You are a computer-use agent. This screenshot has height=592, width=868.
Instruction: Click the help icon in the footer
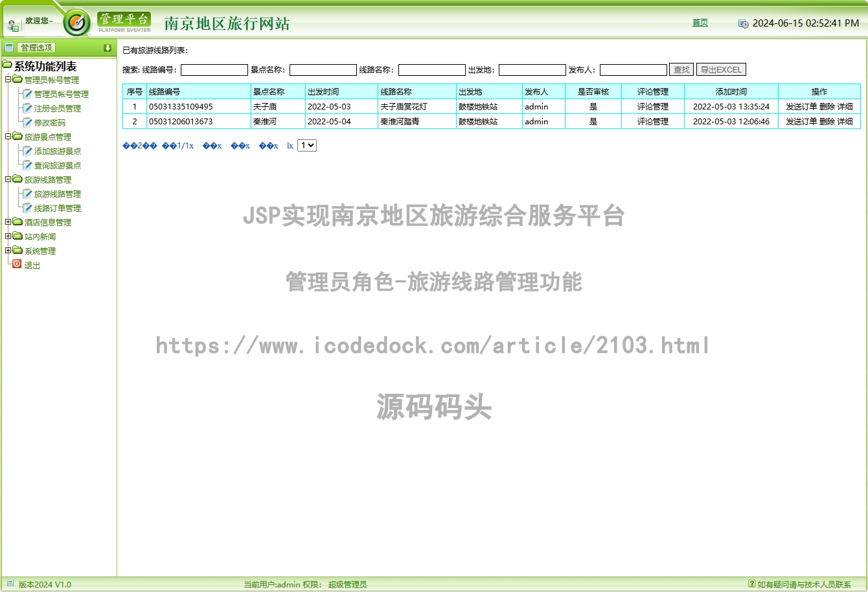752,584
